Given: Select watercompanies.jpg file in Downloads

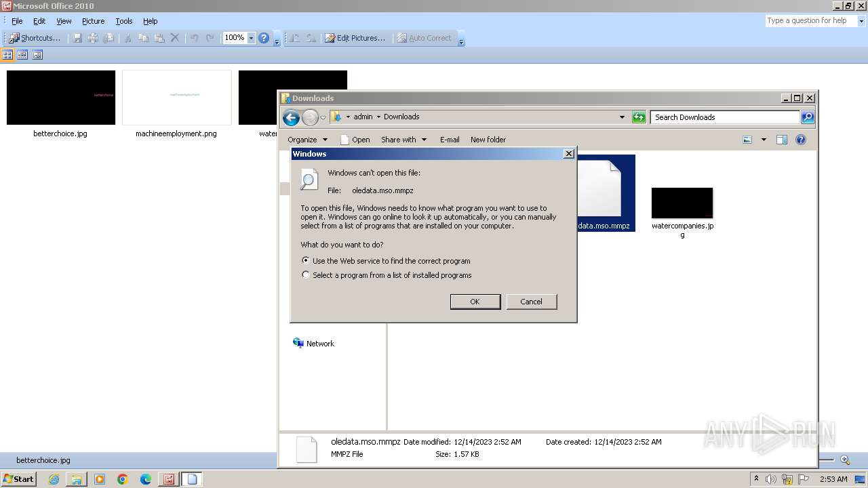Looking at the screenshot, I should pos(682,212).
